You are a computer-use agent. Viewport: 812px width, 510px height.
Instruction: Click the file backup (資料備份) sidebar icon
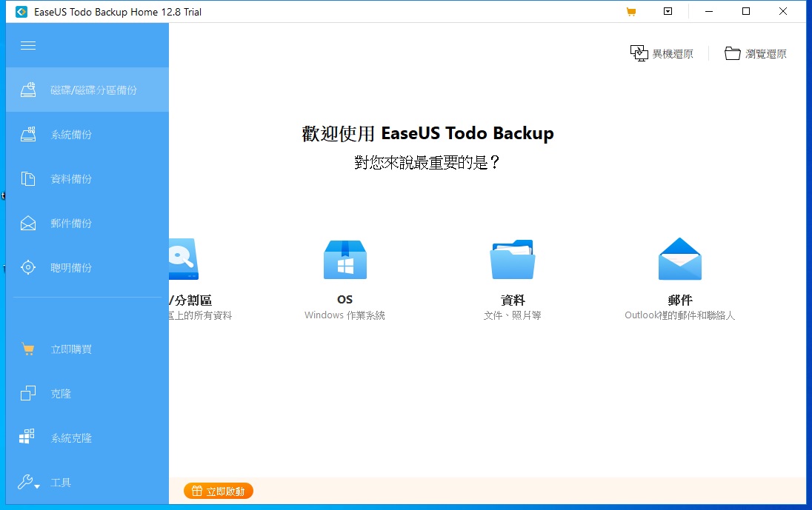click(28, 178)
